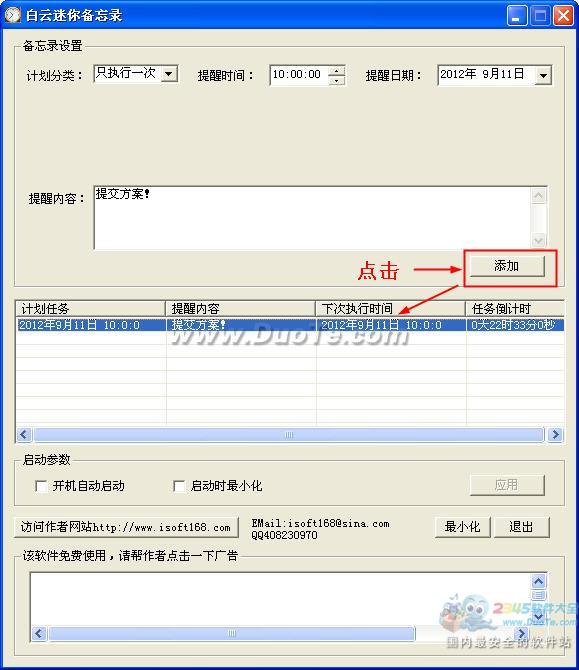Minimize the window from the title bar

[517, 16]
